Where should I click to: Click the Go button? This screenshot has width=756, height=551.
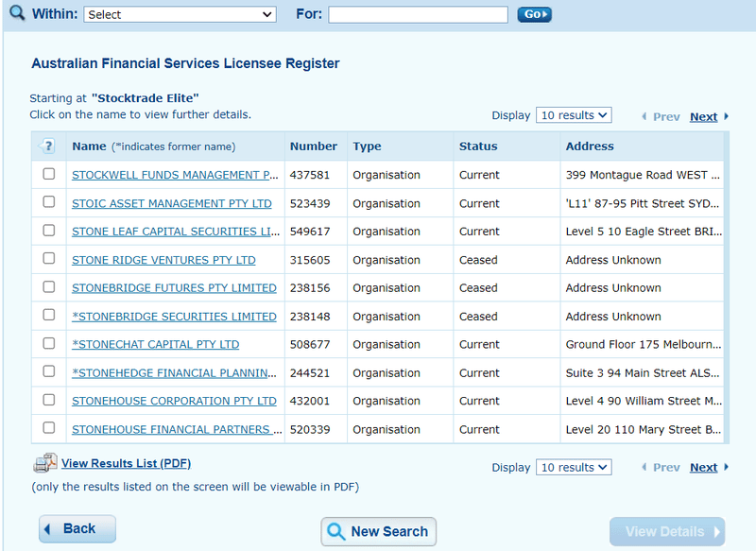[x=534, y=14]
